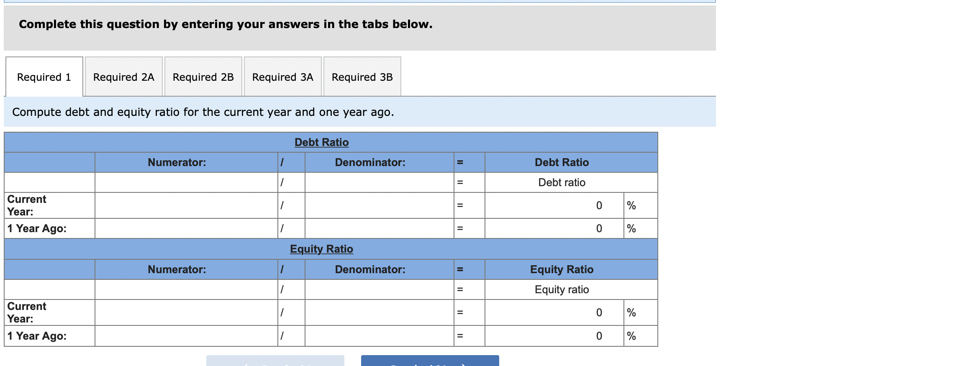The width and height of the screenshot is (980, 366).
Task: Click 1 Year Ago debt ratio numerator field
Action: point(186,228)
